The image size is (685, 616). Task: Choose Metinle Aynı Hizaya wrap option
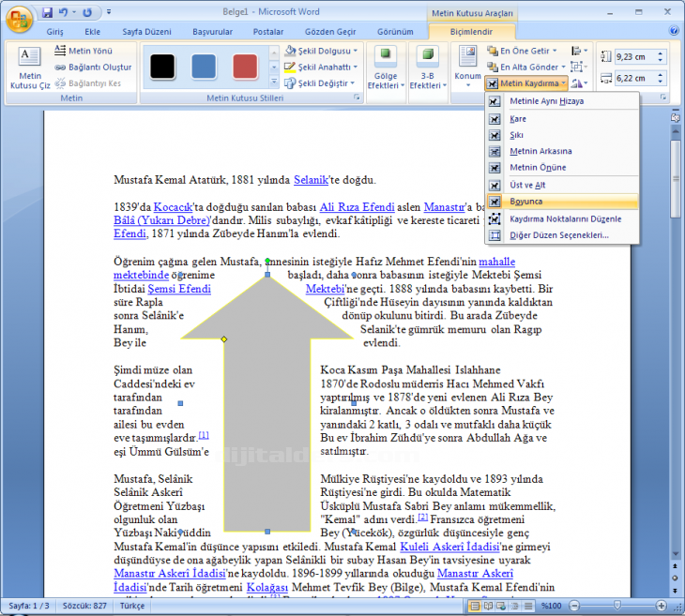[562, 101]
